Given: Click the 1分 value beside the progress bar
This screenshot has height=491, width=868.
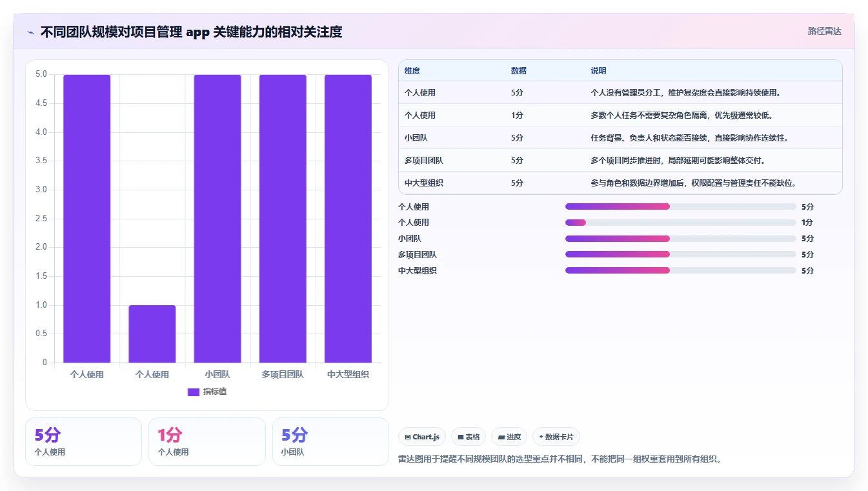Looking at the screenshot, I should click(807, 223).
